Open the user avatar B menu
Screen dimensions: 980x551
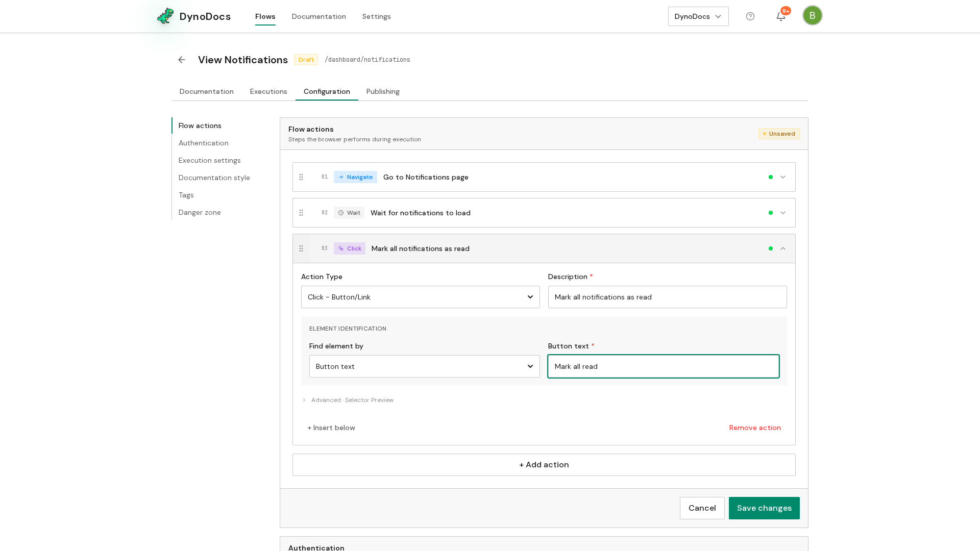tap(812, 15)
